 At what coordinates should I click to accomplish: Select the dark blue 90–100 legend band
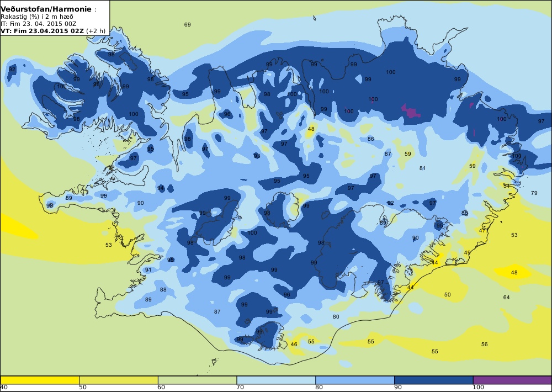click(434, 380)
